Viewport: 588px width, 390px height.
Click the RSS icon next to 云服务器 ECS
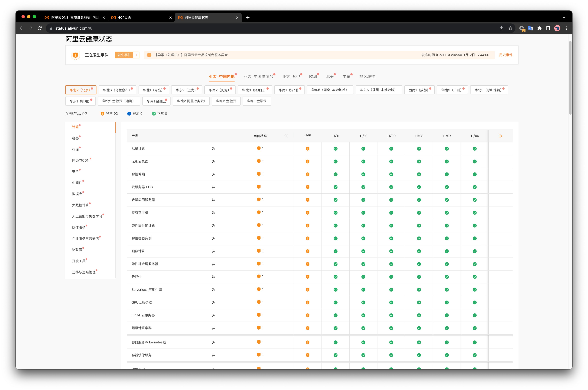click(213, 187)
